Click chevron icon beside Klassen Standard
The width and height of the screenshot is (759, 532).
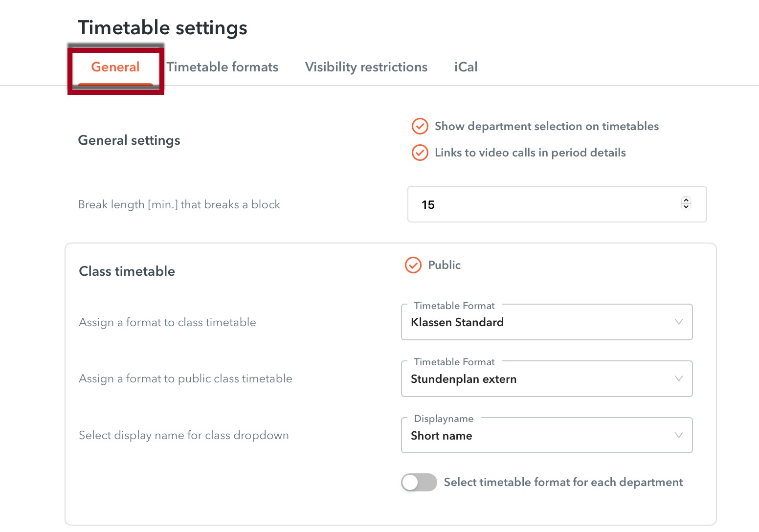point(679,322)
